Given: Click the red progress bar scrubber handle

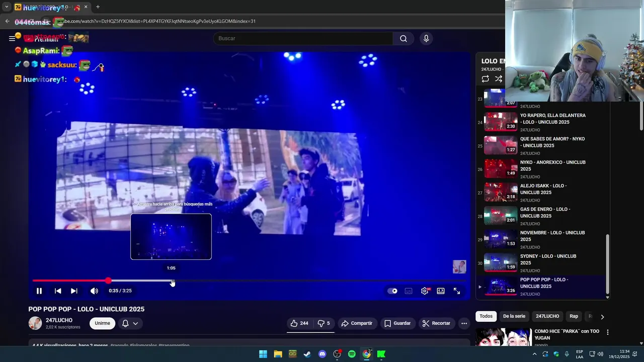Looking at the screenshot, I should pyautogui.click(x=108, y=281).
